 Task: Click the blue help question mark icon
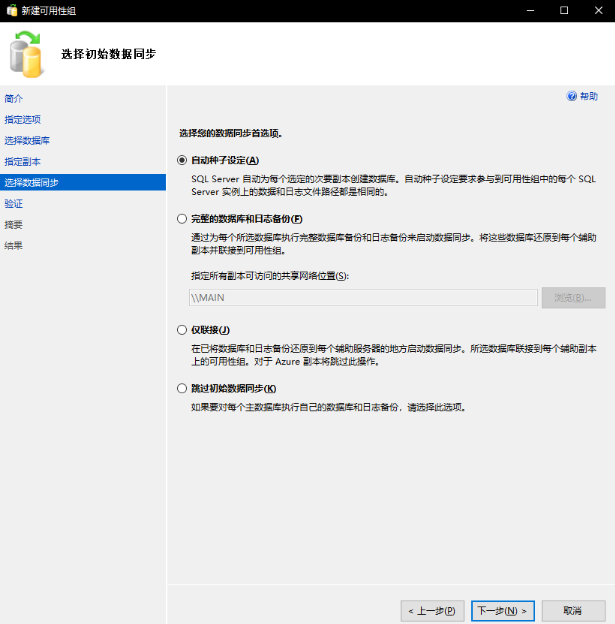tap(572, 96)
